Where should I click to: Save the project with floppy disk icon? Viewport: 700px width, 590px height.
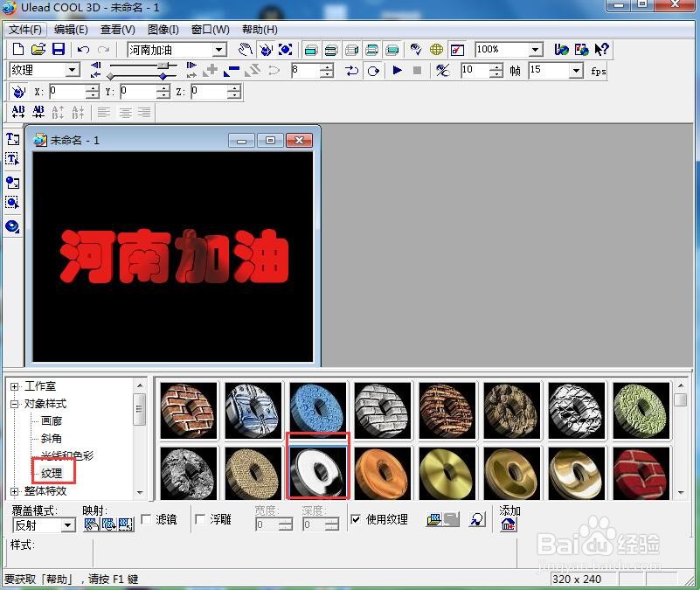tap(59, 49)
